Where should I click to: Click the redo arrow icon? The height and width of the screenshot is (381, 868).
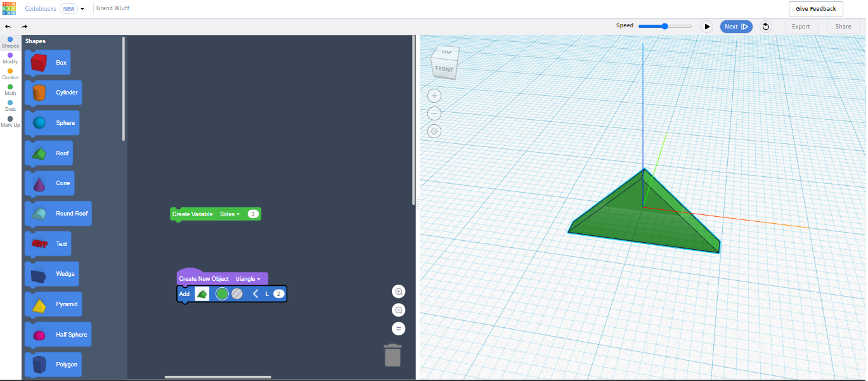(x=25, y=27)
